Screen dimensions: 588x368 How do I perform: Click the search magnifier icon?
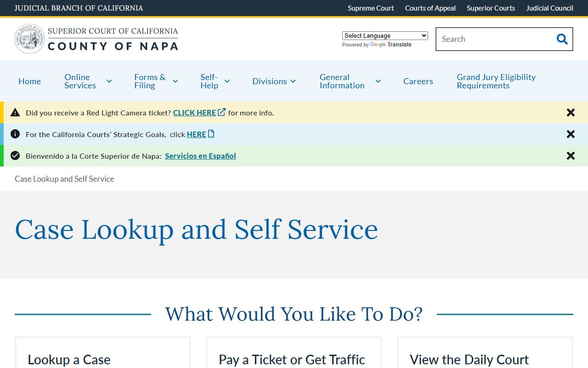(562, 39)
